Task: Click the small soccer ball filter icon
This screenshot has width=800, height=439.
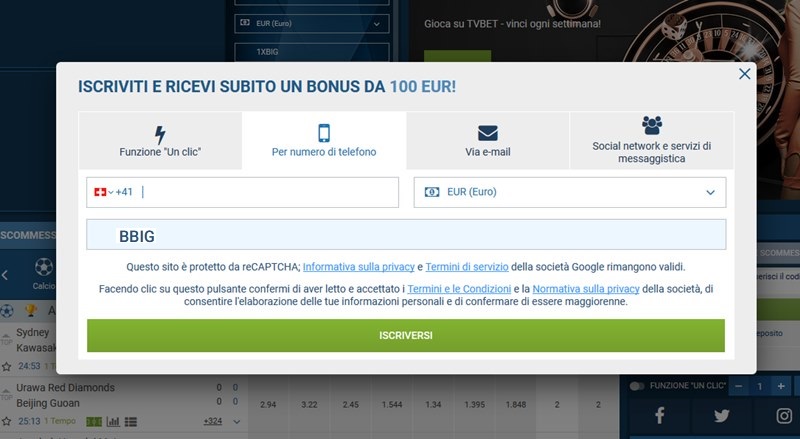Action: [7, 310]
